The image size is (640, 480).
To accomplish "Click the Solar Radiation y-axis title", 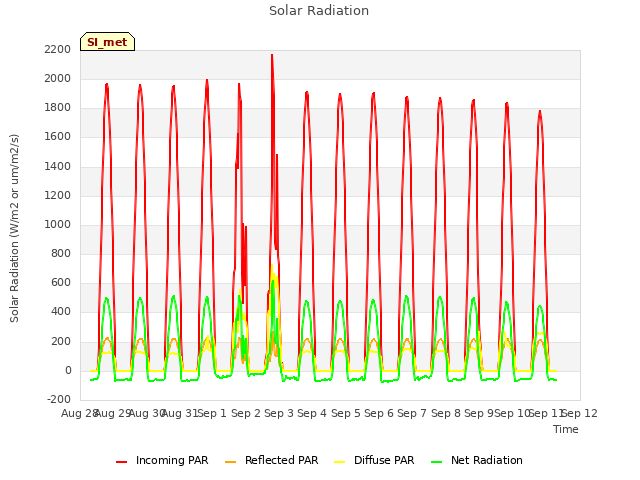I will [x=14, y=228].
